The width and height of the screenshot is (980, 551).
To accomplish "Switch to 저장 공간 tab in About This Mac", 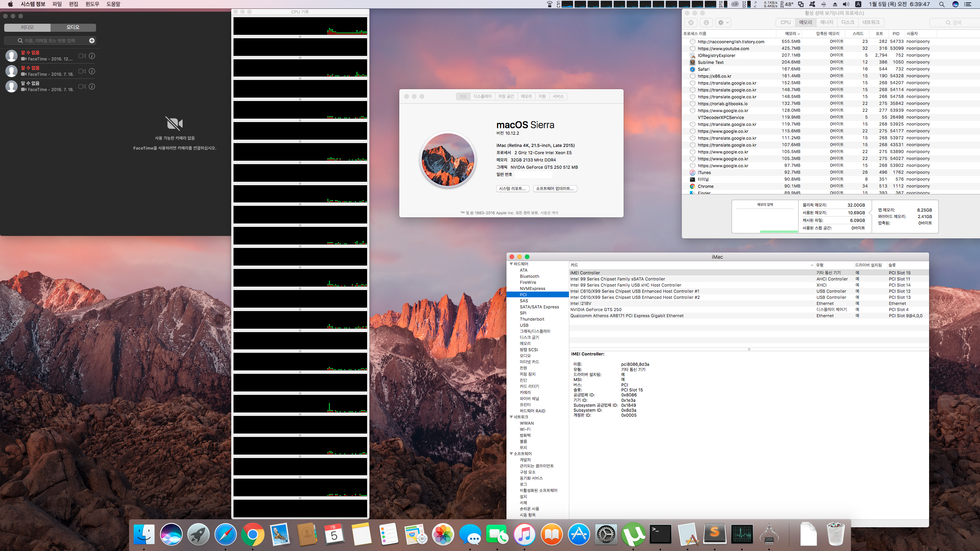I will click(506, 96).
